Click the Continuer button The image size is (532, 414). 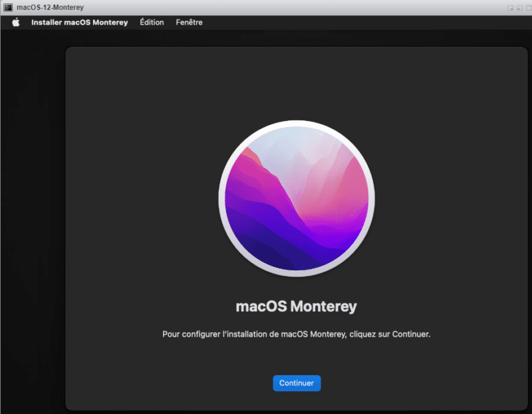[x=297, y=383]
